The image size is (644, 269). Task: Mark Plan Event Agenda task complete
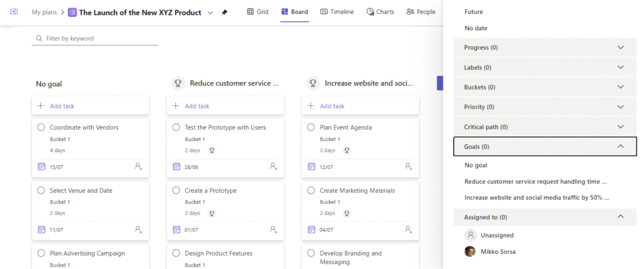311,127
